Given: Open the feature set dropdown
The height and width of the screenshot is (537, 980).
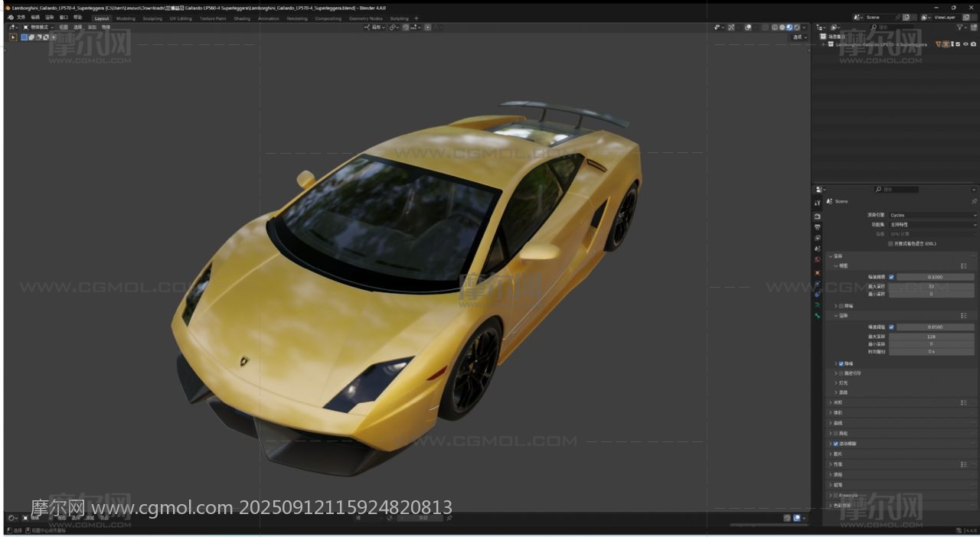Looking at the screenshot, I should coord(933,225).
